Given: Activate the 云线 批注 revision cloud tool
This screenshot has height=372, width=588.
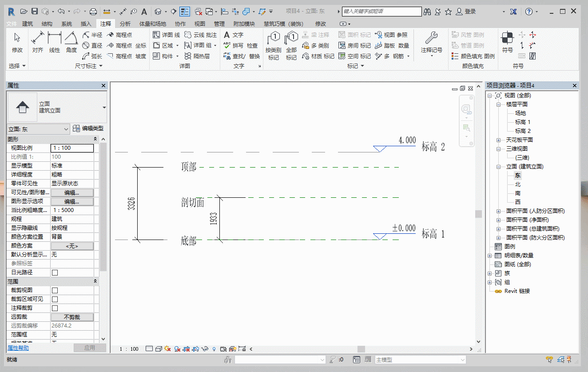Looking at the screenshot, I should pyautogui.click(x=201, y=35).
